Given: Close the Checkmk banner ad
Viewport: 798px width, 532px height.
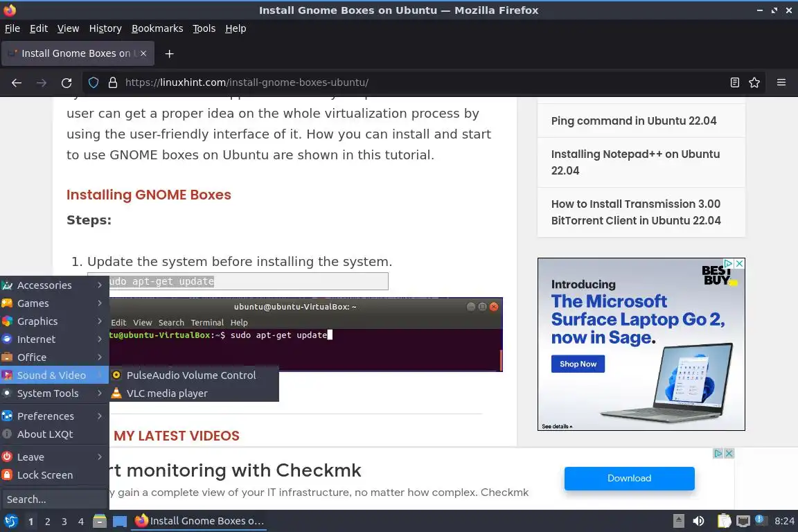Looking at the screenshot, I should pyautogui.click(x=729, y=453).
